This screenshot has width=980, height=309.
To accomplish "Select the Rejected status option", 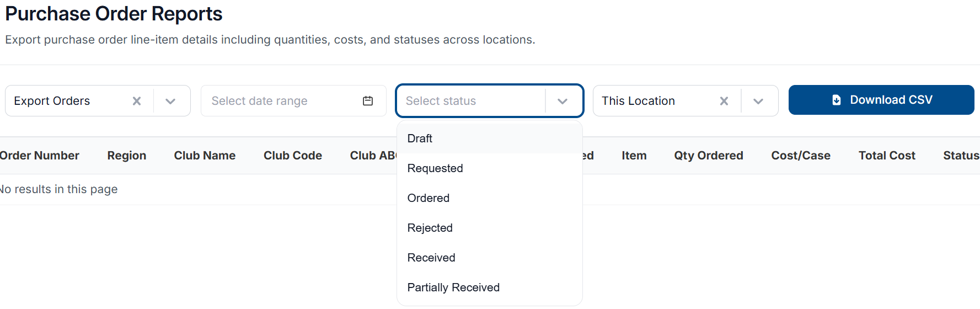I will pyautogui.click(x=490, y=228).
